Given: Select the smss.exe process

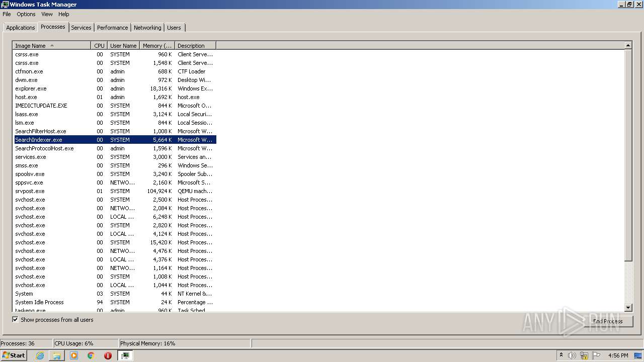Looking at the screenshot, I should (x=115, y=165).
